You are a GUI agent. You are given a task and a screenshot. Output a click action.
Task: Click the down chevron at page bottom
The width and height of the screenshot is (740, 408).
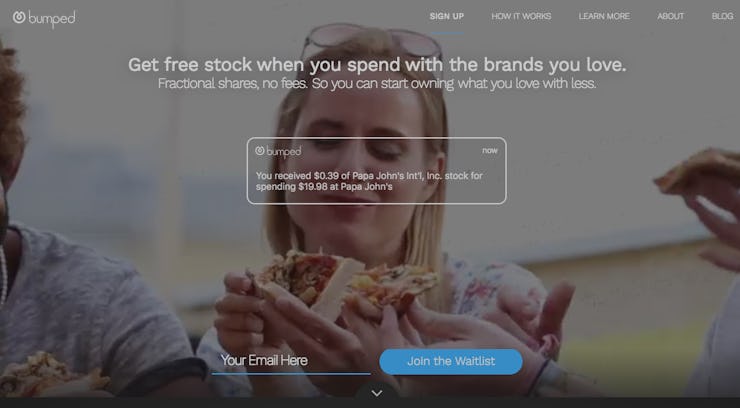pyautogui.click(x=377, y=393)
